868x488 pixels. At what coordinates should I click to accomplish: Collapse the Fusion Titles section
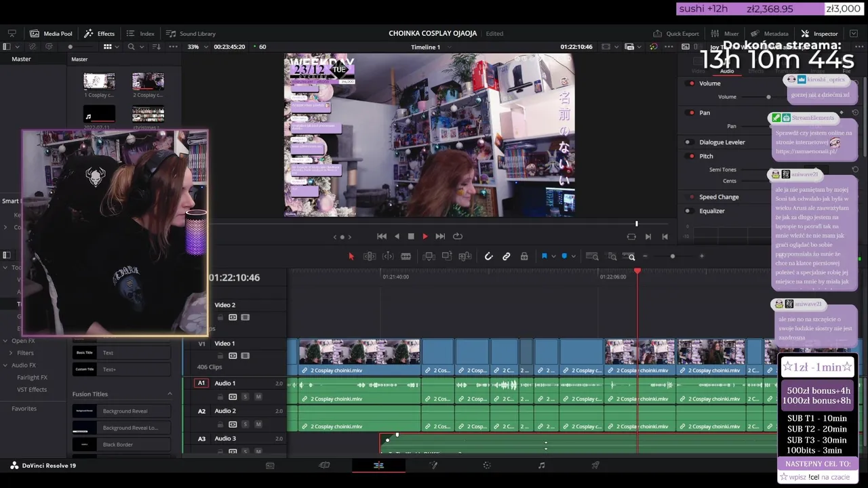[170, 394]
